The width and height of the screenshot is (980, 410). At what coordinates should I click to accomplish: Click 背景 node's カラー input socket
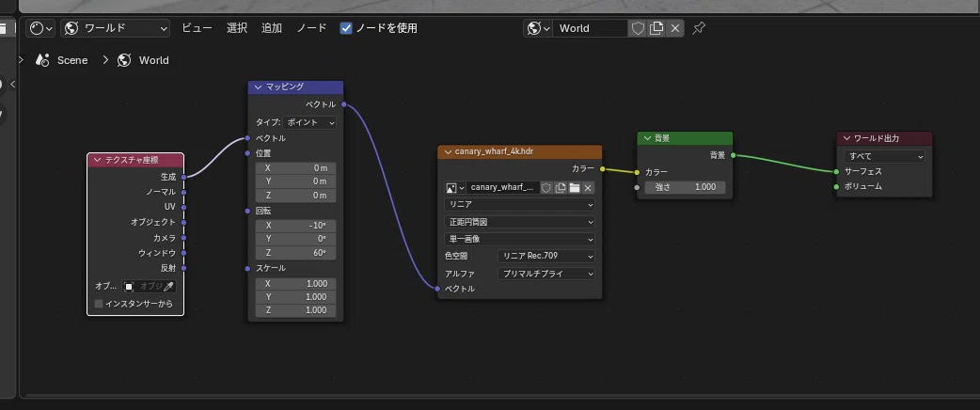click(637, 172)
